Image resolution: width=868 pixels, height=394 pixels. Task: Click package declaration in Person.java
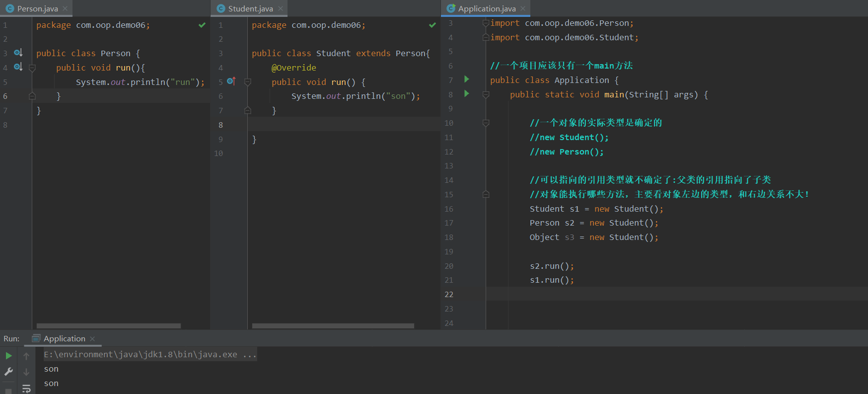93,25
